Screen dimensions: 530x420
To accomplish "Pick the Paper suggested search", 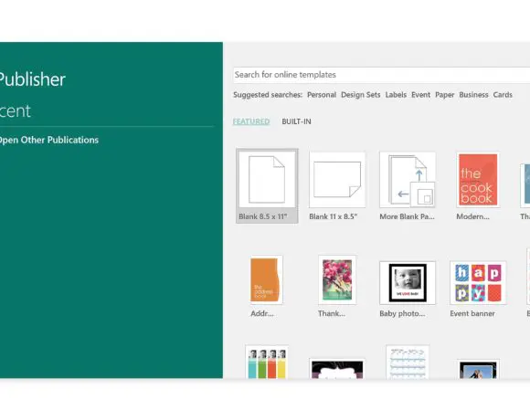I will (444, 95).
